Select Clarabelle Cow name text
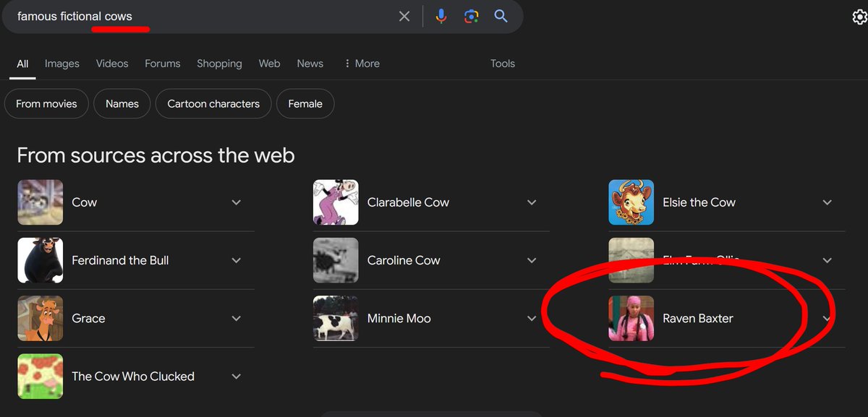Screen dimensions: 868x417 point(408,202)
